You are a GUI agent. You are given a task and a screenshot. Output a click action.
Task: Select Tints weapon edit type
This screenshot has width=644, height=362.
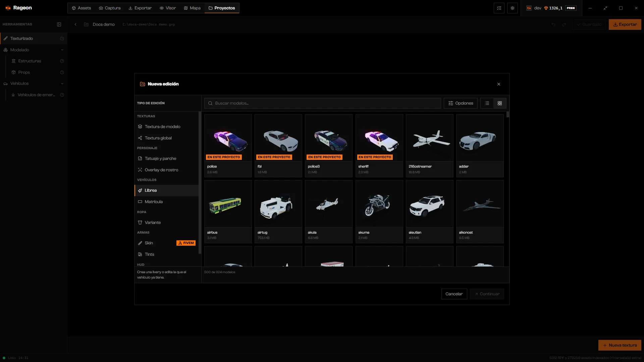click(x=166, y=254)
